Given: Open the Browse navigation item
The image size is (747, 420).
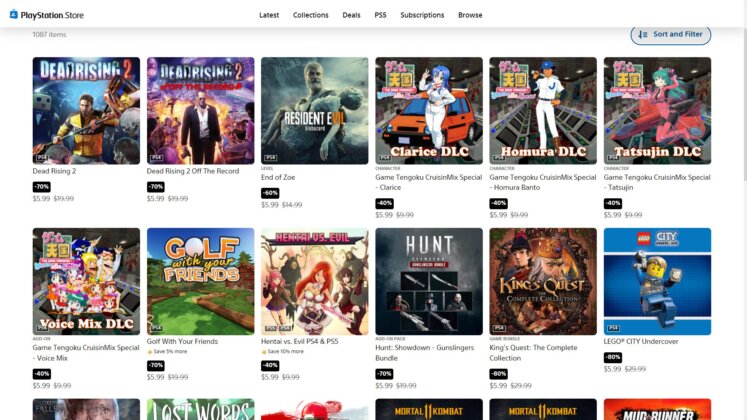Looking at the screenshot, I should [470, 15].
